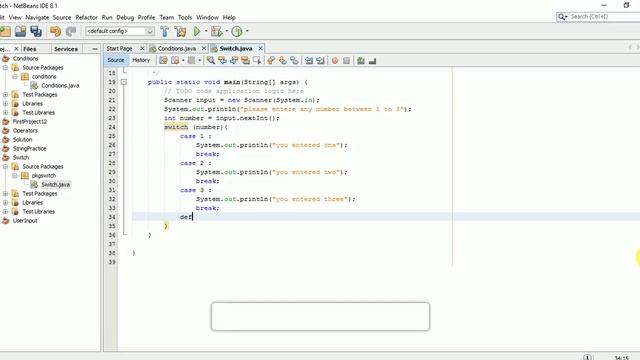This screenshot has height=360, width=640.
Task: Select Operators project
Action: [25, 131]
